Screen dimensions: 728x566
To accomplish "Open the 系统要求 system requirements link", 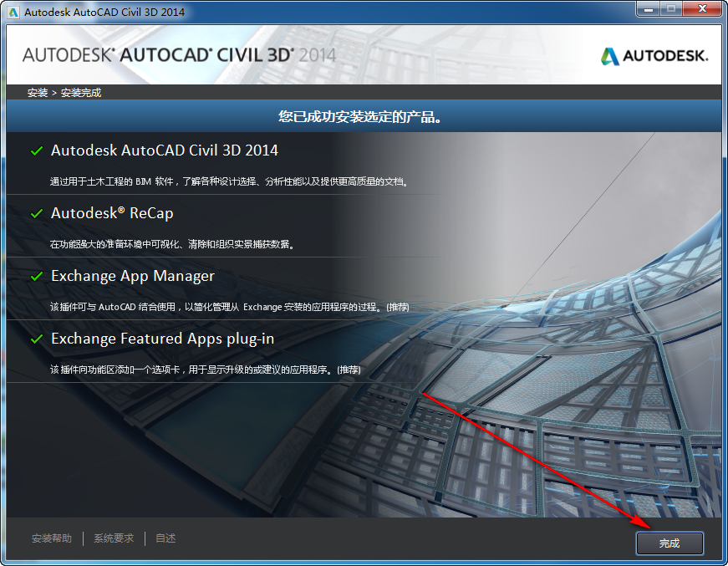I will tap(114, 538).
